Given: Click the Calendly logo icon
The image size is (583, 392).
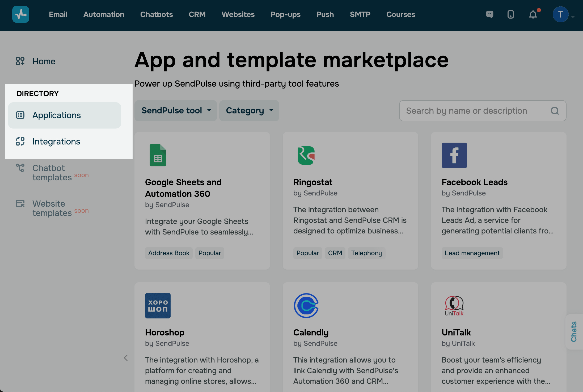Looking at the screenshot, I should pos(306,305).
